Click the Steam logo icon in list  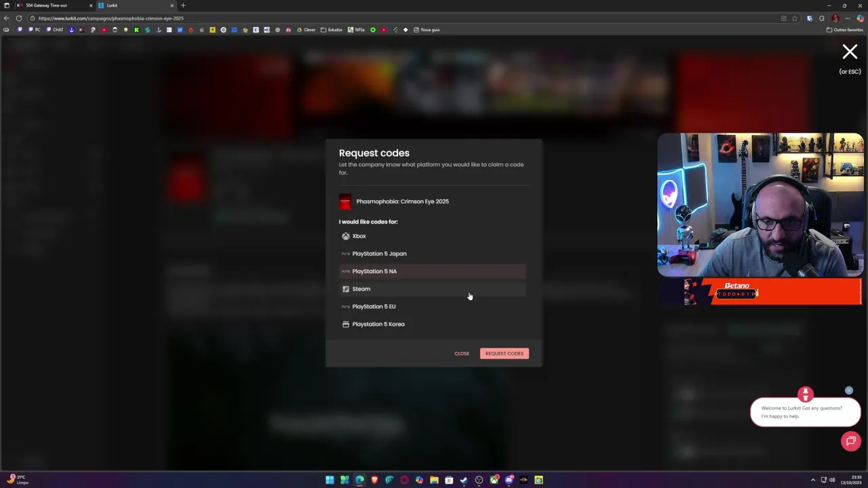(x=346, y=289)
